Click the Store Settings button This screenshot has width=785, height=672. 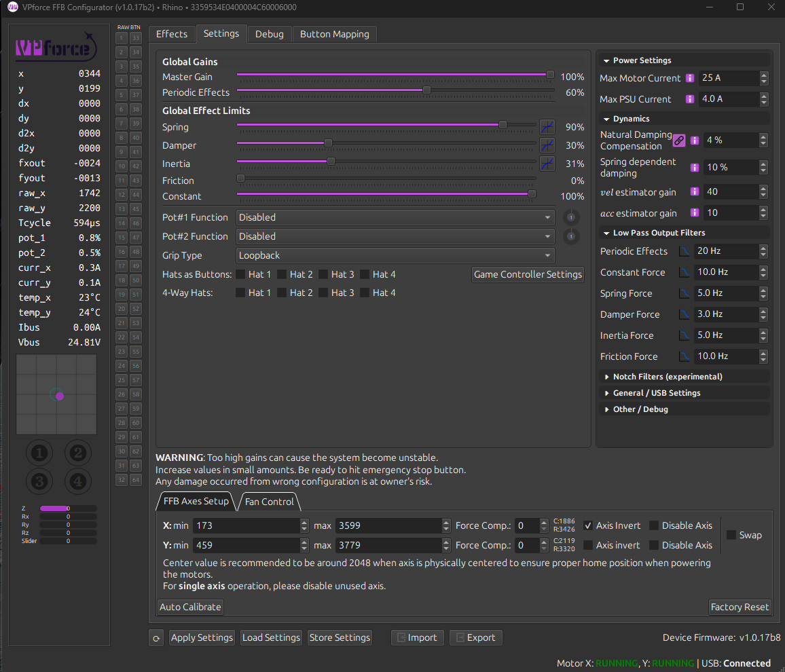340,638
